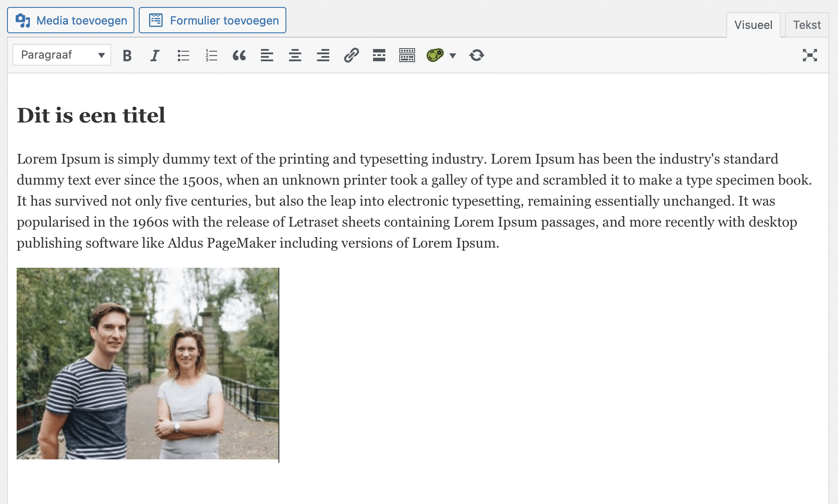Apply blockquote formatting

(x=239, y=56)
